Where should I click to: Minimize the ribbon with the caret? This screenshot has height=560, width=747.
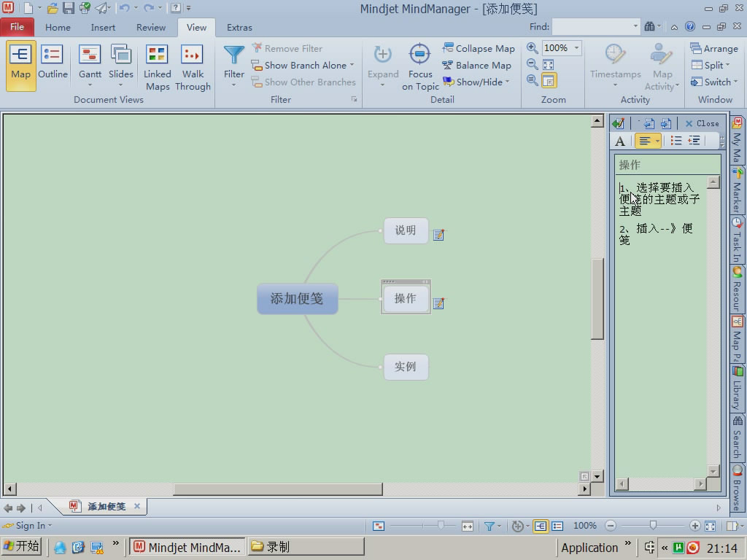click(x=674, y=27)
